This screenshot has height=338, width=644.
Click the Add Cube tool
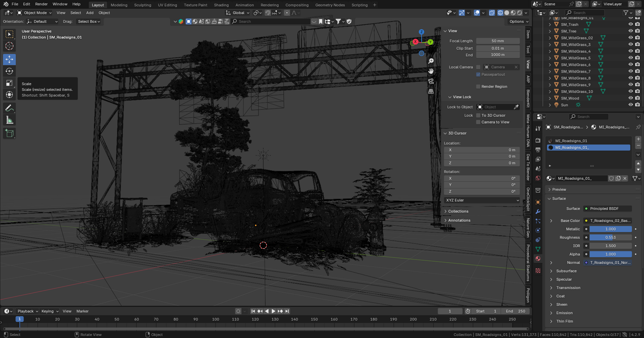(9, 133)
